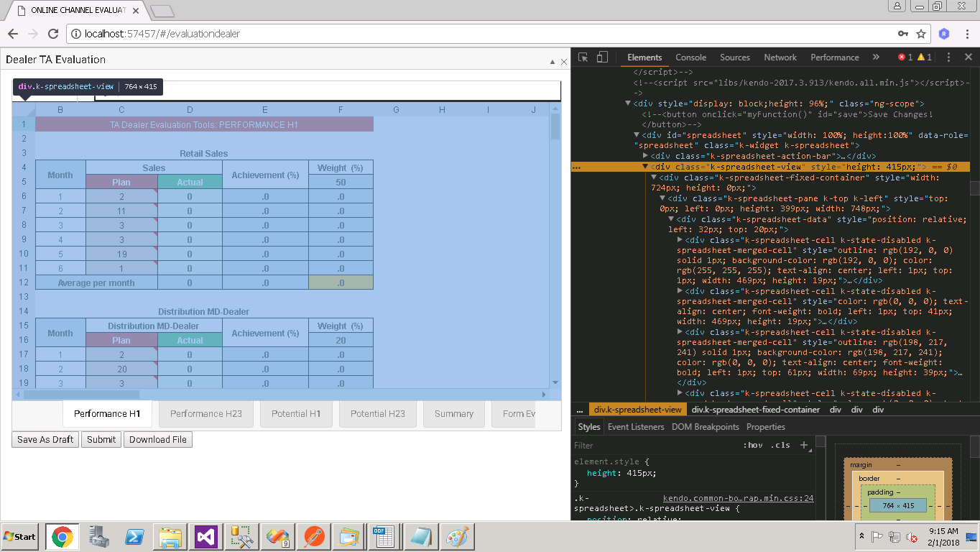Toggle the .cls class editor

tap(780, 445)
